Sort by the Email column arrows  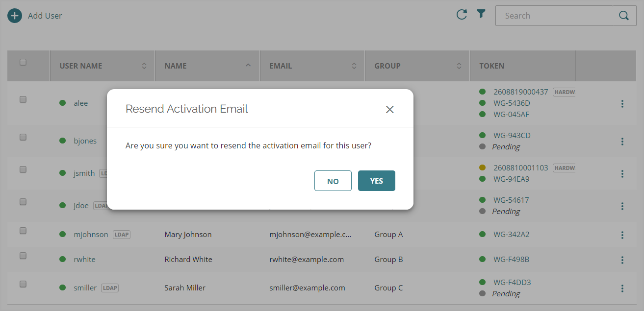354,66
